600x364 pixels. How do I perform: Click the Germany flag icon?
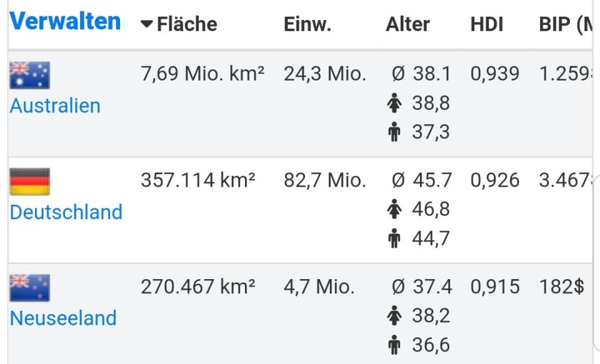pyautogui.click(x=29, y=182)
